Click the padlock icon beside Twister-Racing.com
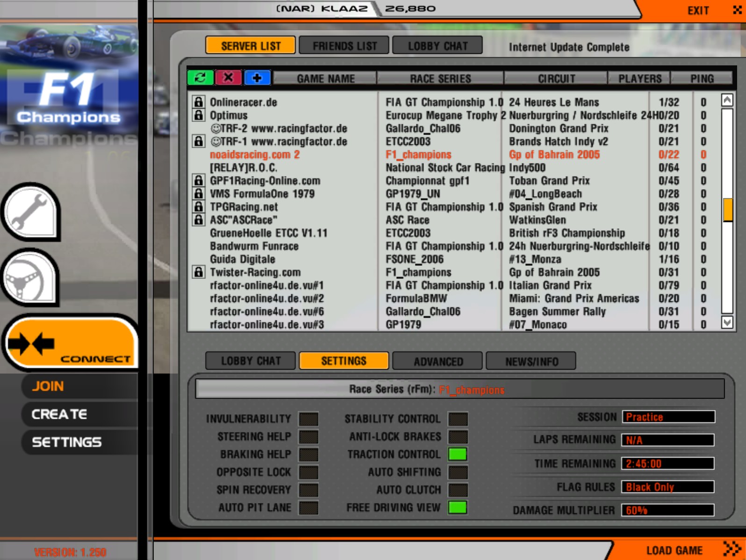 [199, 272]
